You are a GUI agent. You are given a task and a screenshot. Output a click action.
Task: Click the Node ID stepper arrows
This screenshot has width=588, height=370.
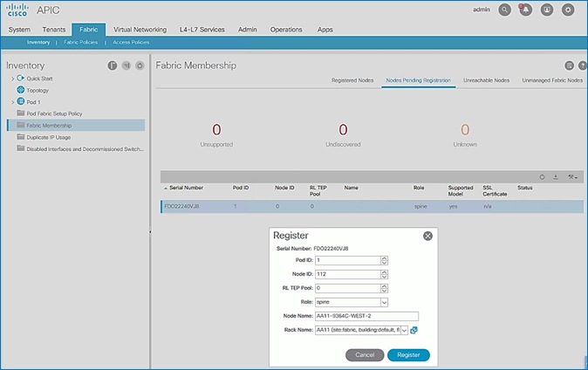pos(384,274)
